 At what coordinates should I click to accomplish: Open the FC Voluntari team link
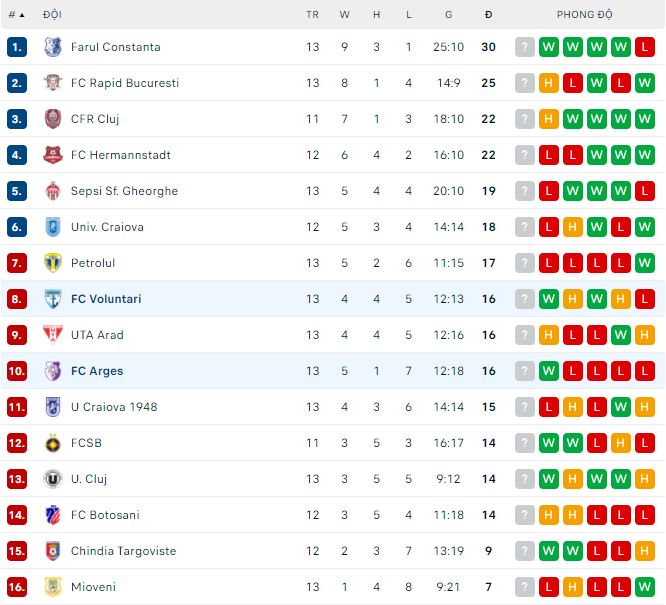[x=105, y=299]
